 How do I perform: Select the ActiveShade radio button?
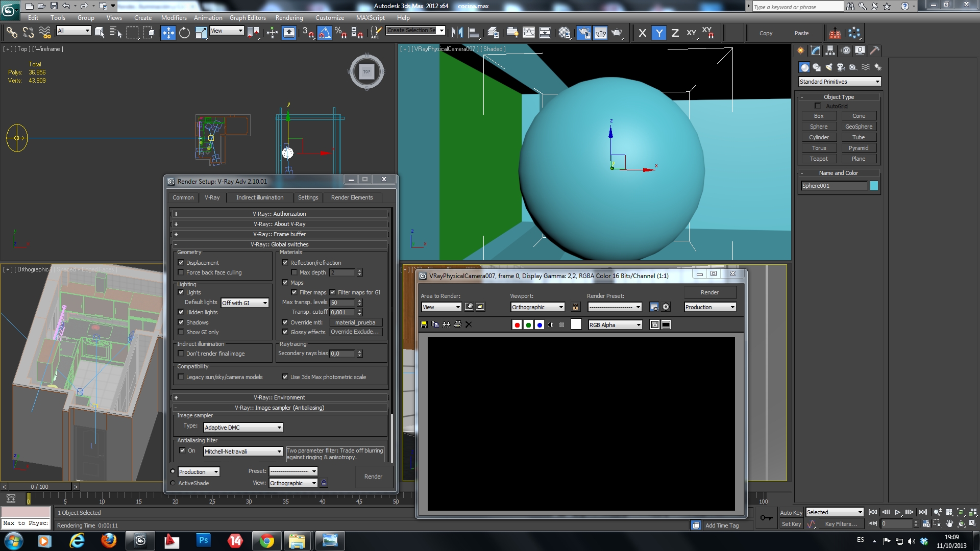coord(173,483)
